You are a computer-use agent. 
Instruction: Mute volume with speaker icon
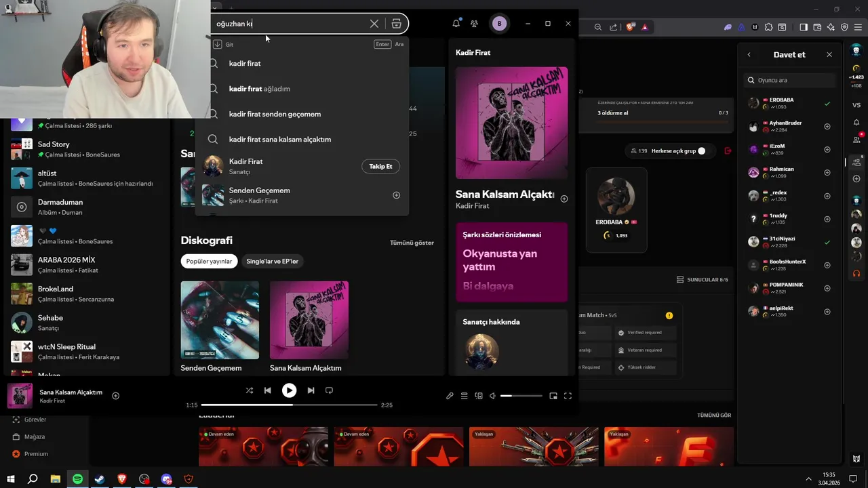493,396
